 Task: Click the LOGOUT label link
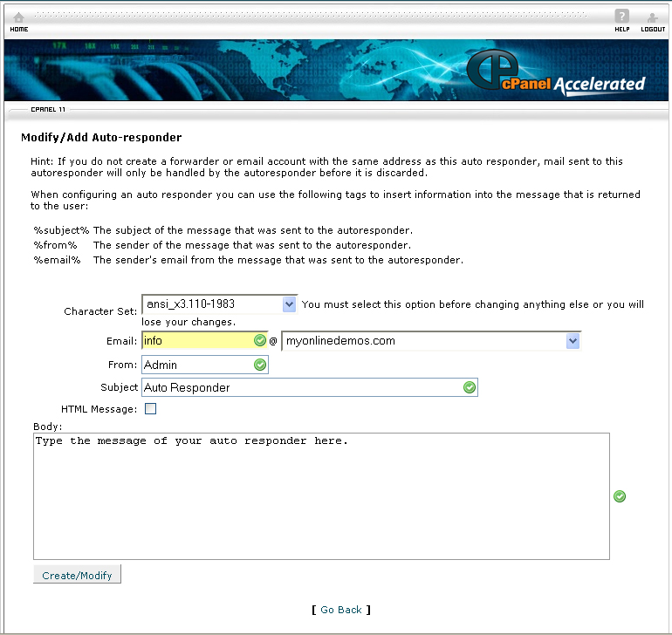(x=653, y=29)
